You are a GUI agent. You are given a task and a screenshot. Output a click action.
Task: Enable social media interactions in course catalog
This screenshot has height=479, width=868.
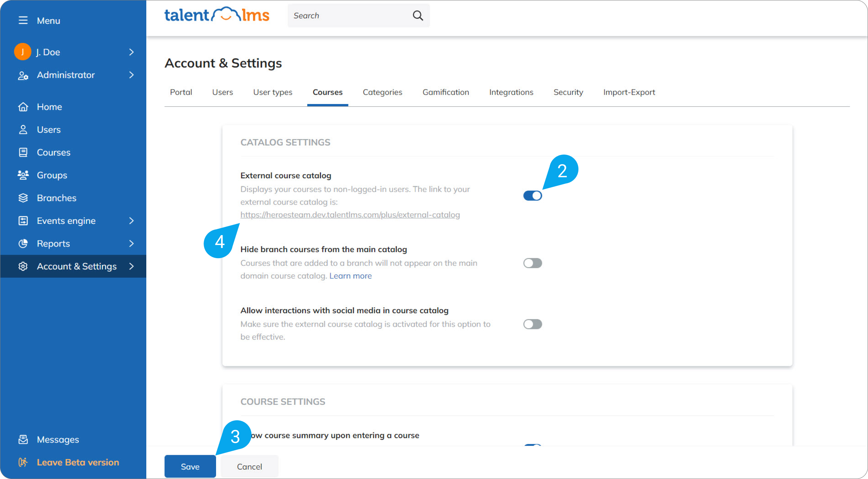click(532, 324)
